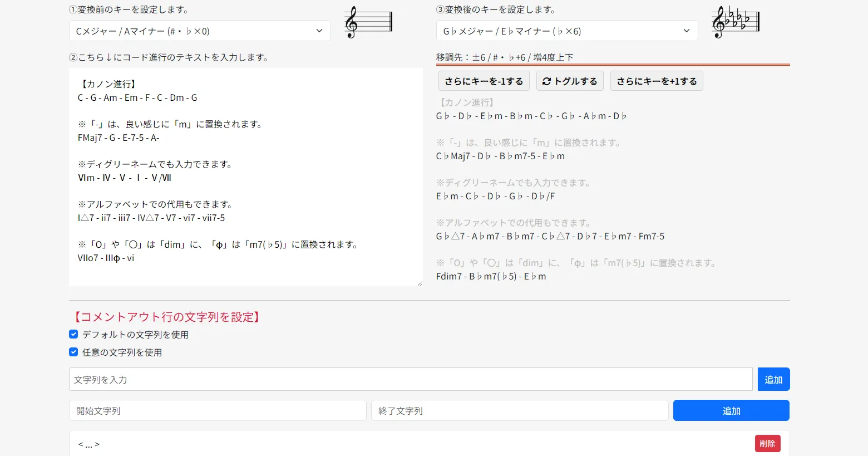Click the greyed 【カノン進行】 output comment

pyautogui.click(x=467, y=102)
